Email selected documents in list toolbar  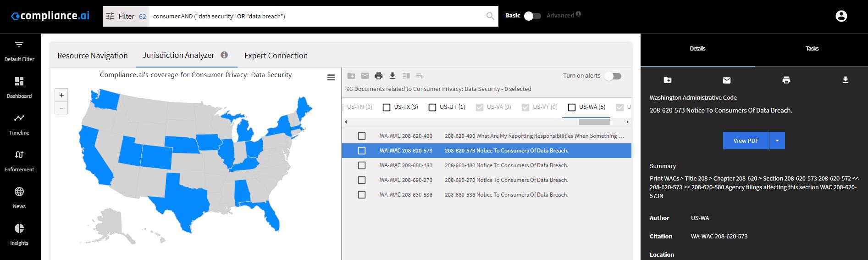point(365,76)
